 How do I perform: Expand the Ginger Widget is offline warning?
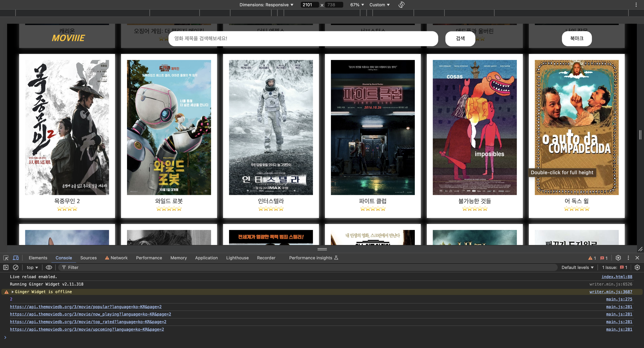[x=13, y=292]
